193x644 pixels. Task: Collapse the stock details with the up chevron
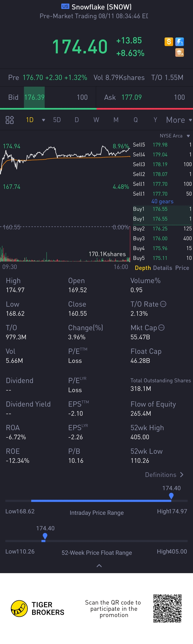(99, 566)
